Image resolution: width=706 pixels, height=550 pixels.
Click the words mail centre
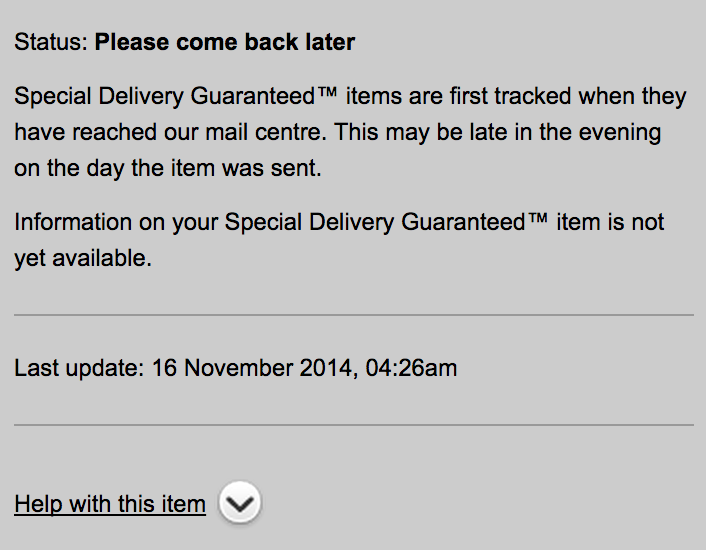tap(266, 132)
